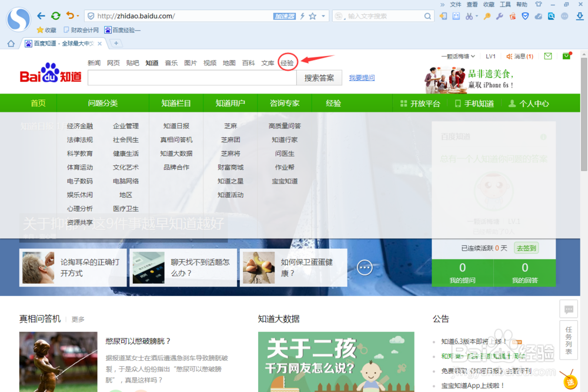Image resolution: width=588 pixels, height=392 pixels.
Task: Open the search engine selector in search box
Action: pos(340,16)
